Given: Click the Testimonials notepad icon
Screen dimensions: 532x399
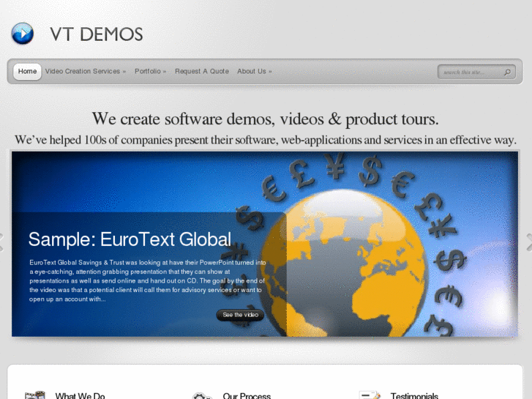Looking at the screenshot, I should [x=370, y=395].
